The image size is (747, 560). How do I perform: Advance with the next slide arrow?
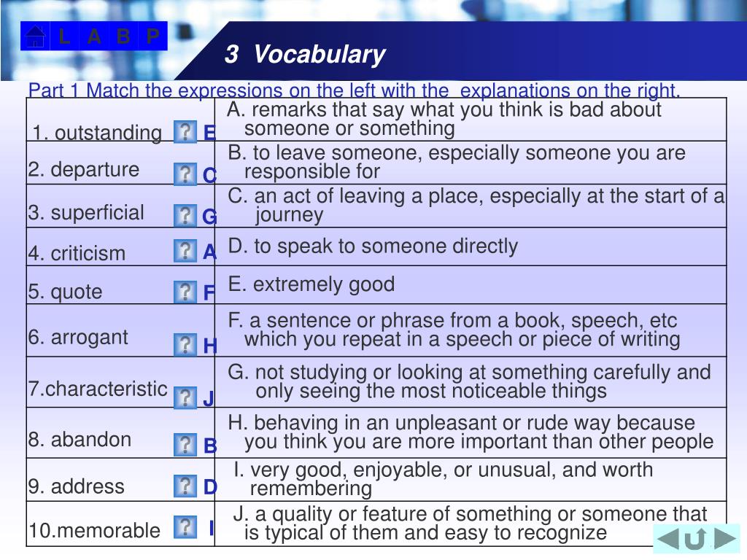[725, 539]
